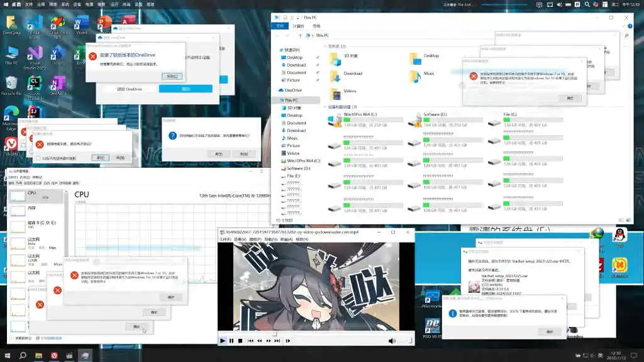This screenshot has height=362, width=644.
Task: Click the Windows Start button
Action: point(7,355)
